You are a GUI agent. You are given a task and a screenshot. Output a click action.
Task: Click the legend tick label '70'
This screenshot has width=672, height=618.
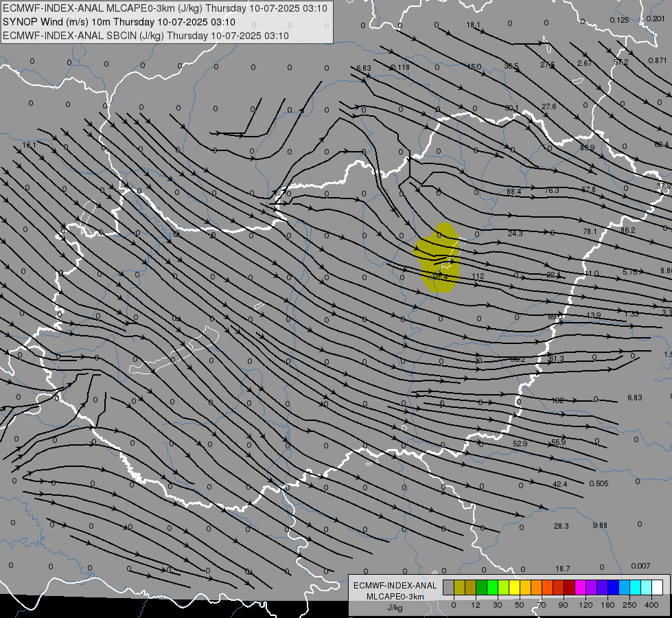[542, 605]
